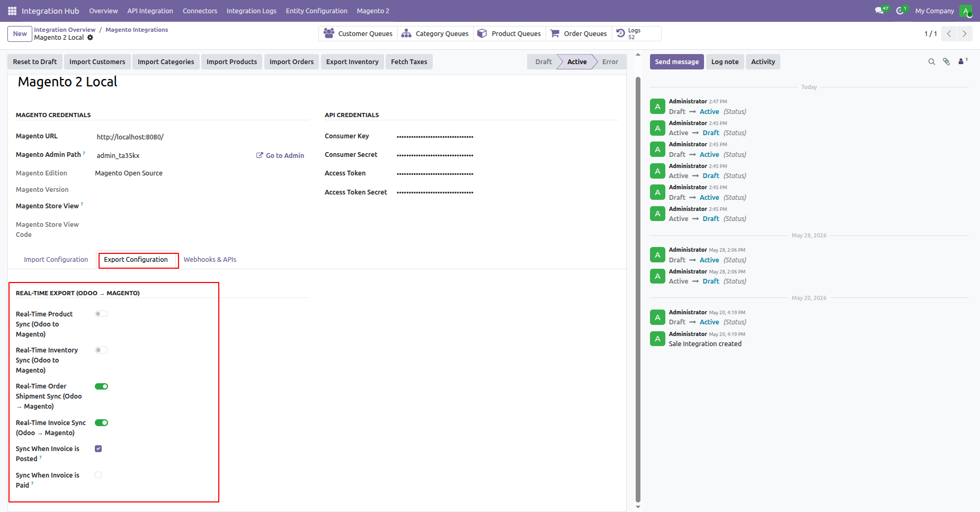
Task: Click Export Inventory button
Action: pyautogui.click(x=352, y=61)
